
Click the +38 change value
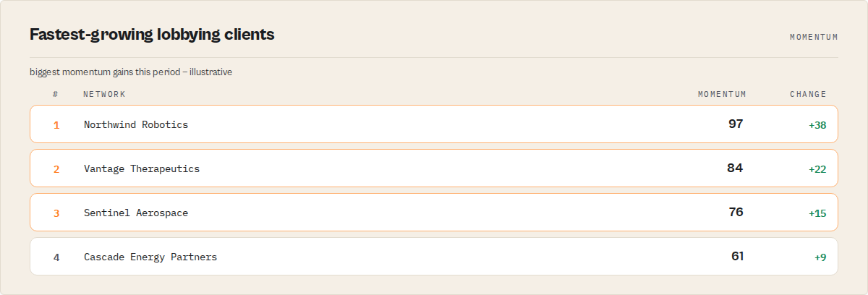click(817, 125)
